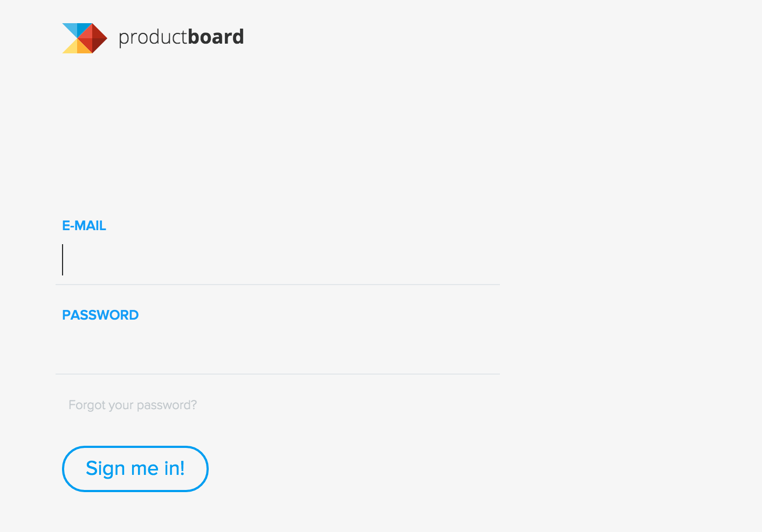Click the E-MAIL field label
Screen dimensions: 762x532
coord(84,226)
